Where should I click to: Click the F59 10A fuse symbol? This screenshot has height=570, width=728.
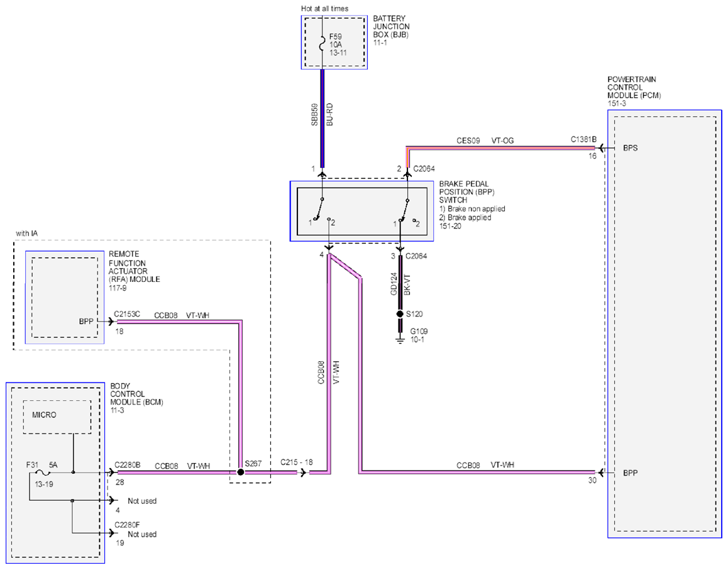click(x=322, y=45)
